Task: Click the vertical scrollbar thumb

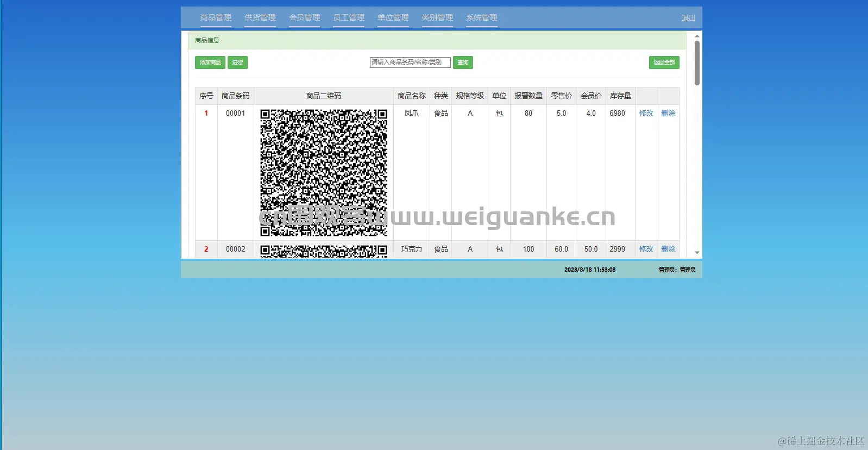Action: click(x=697, y=63)
